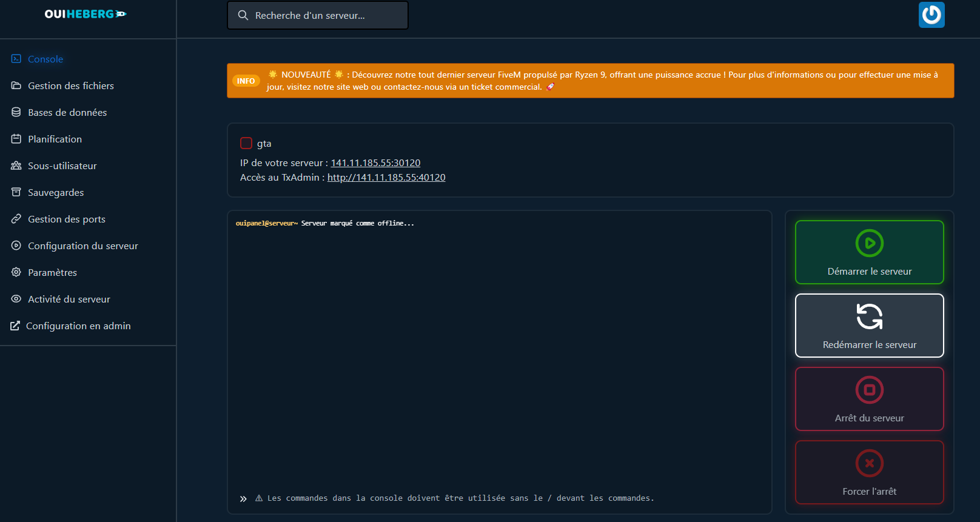Click the gear icon beside Paramètres
Screen dimensions: 980x522
16,272
